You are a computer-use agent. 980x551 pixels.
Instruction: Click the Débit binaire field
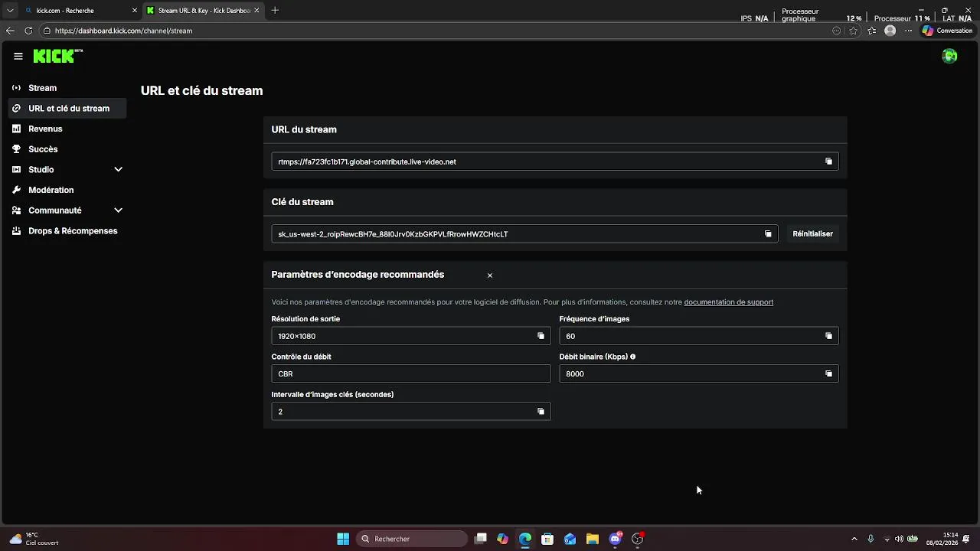point(699,373)
